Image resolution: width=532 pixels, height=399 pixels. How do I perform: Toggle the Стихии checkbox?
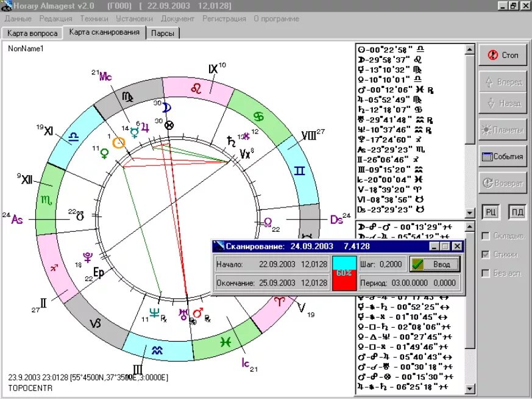pyautogui.click(x=486, y=254)
